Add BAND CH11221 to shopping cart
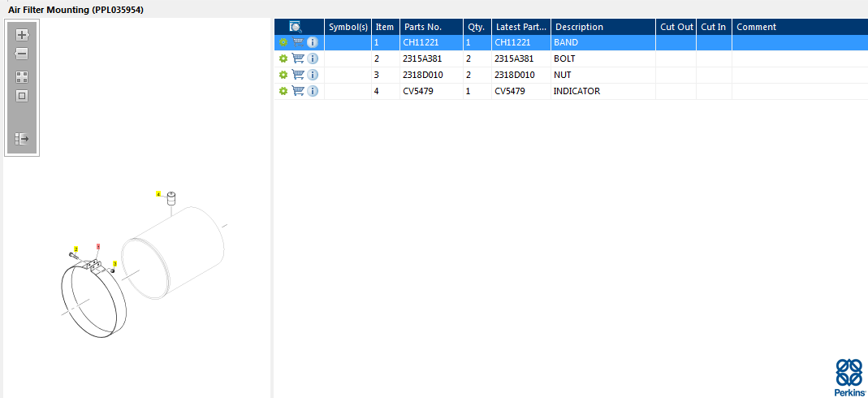 click(298, 42)
